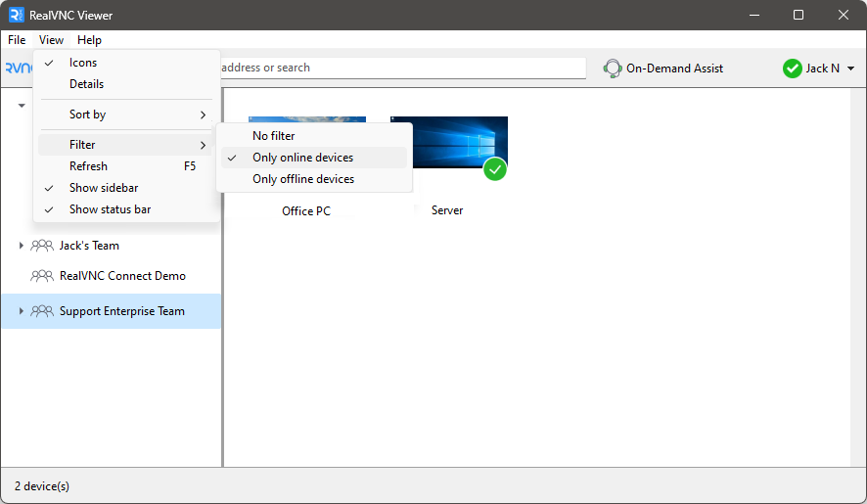The width and height of the screenshot is (867, 504).
Task: Select the Server device thumbnail
Action: [449, 142]
